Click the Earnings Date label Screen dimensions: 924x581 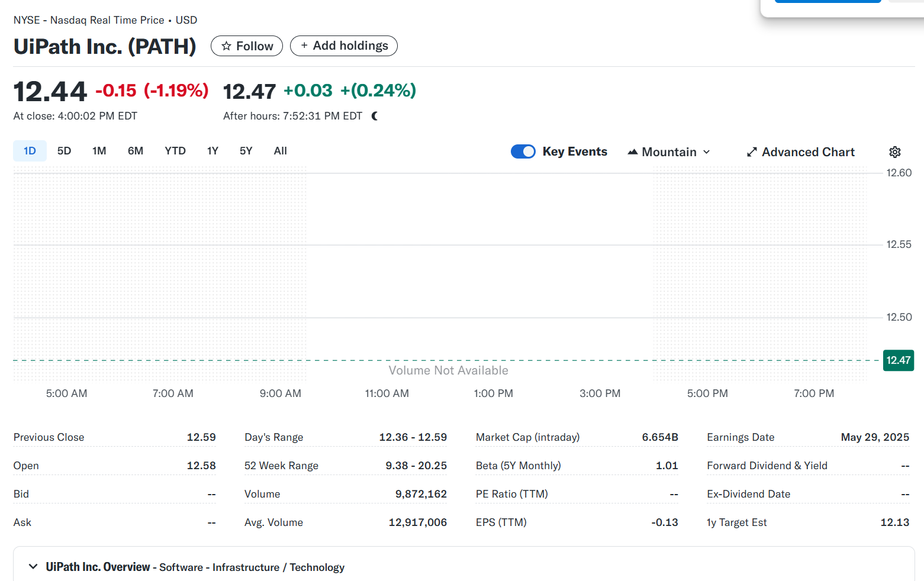click(x=741, y=437)
